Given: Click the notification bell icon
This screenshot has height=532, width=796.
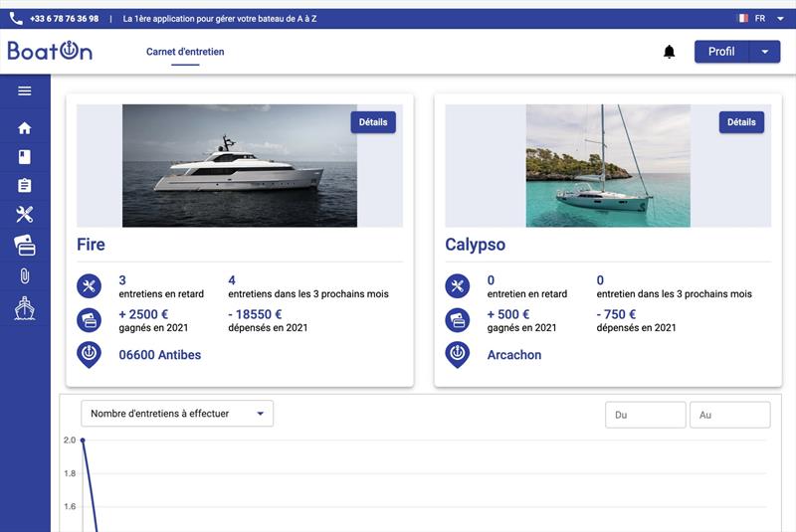Looking at the screenshot, I should point(669,52).
